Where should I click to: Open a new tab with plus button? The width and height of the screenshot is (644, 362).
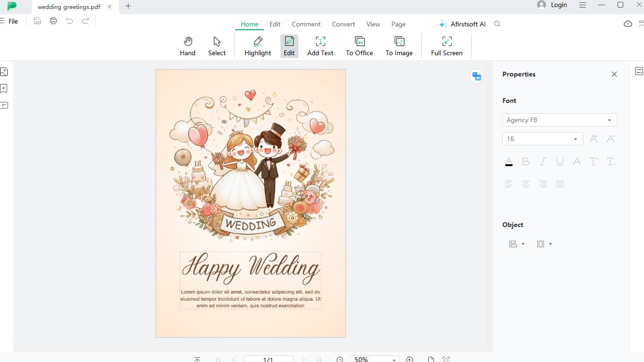point(128,6)
